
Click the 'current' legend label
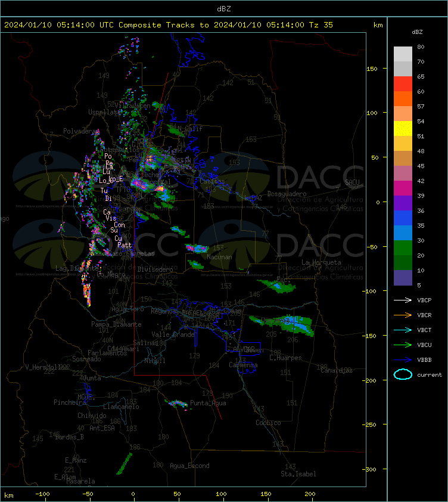(430, 374)
